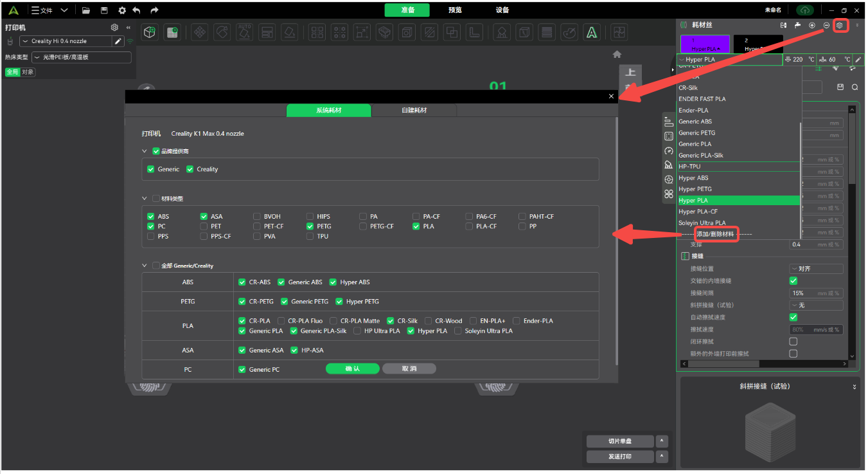Collapse the 材料类型 section arrow
Image resolution: width=868 pixels, height=474 pixels.
[x=145, y=199]
